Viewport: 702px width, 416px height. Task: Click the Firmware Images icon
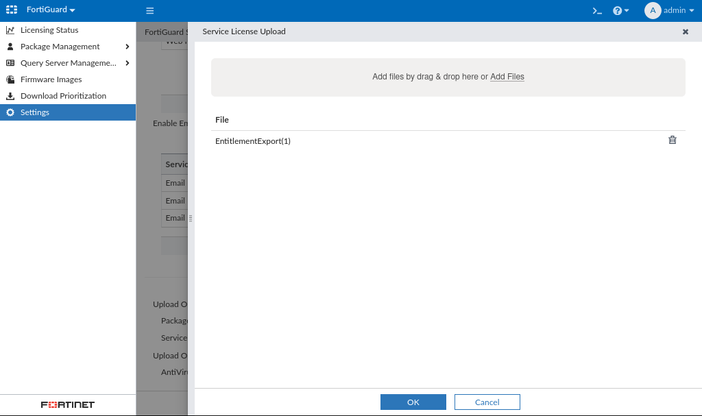pos(10,79)
